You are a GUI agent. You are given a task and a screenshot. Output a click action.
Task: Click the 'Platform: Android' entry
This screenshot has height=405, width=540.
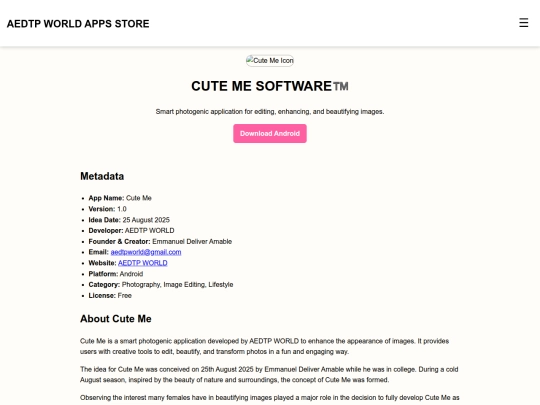point(116,274)
